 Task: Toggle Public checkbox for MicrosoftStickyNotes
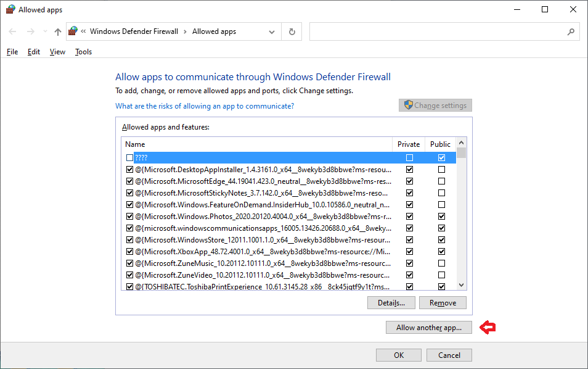442,193
